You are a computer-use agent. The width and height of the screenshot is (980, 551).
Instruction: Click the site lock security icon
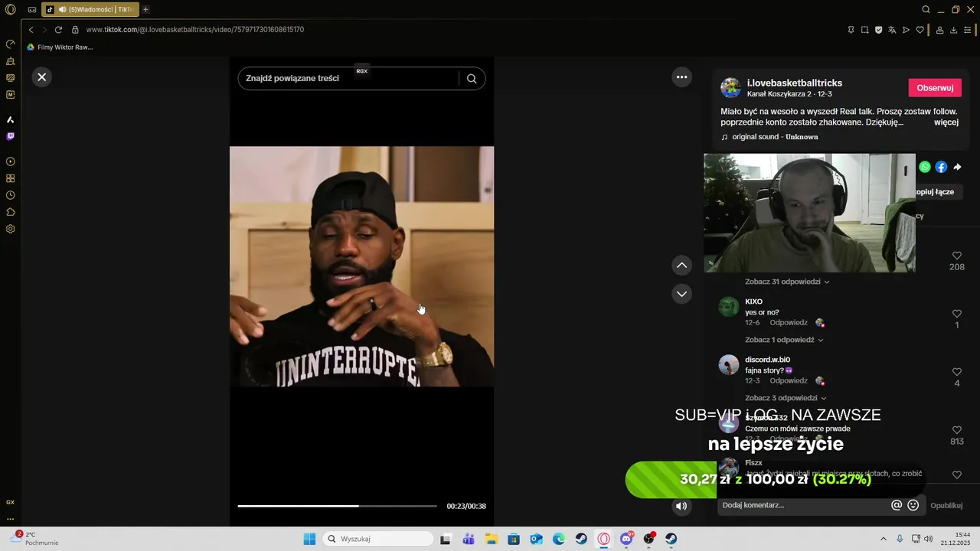[x=75, y=30]
